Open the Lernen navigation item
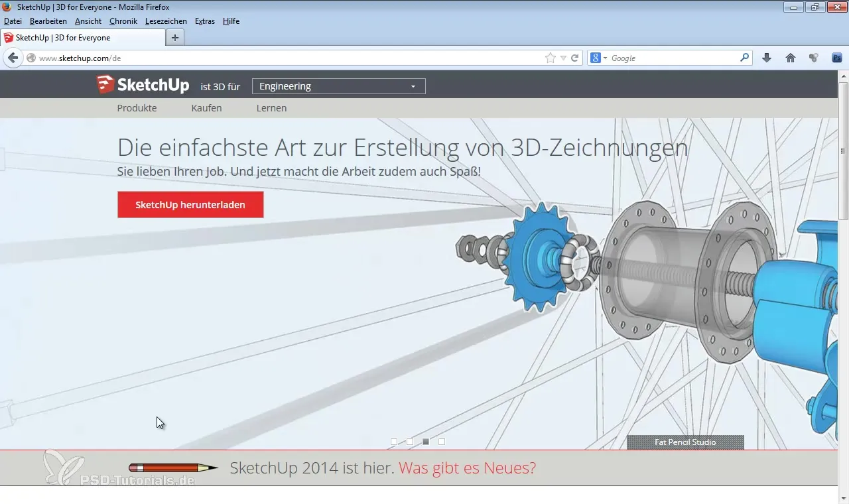849x504 pixels. tap(271, 108)
